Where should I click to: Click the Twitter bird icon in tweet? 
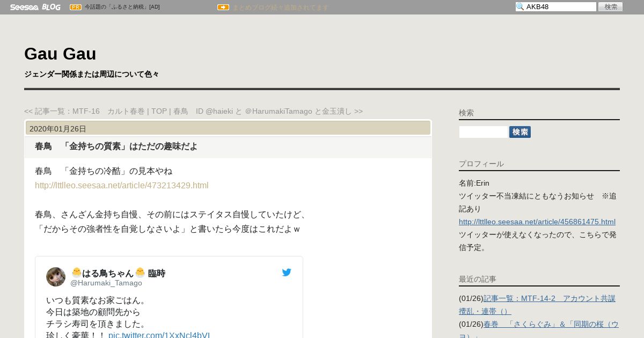pyautogui.click(x=287, y=273)
